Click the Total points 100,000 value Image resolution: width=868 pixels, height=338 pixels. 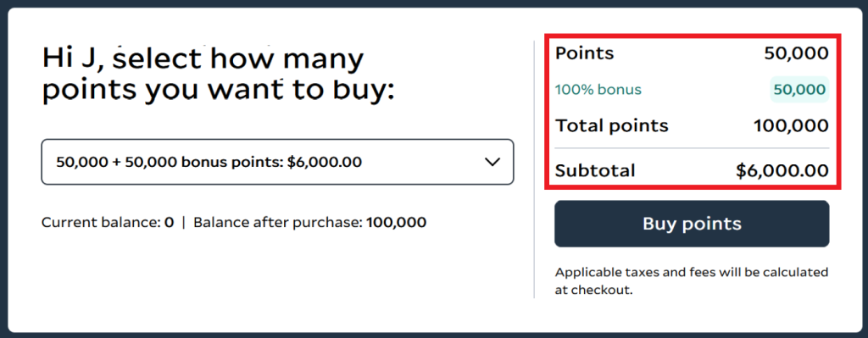[791, 126]
